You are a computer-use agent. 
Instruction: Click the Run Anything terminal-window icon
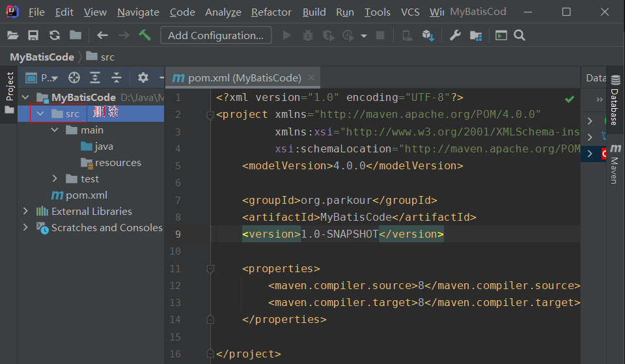point(501,35)
